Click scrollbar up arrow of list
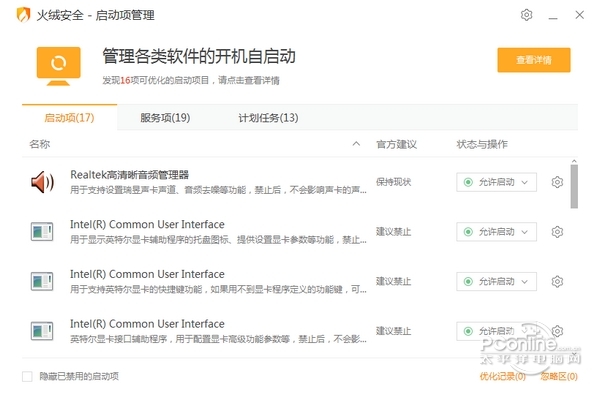 pyautogui.click(x=574, y=162)
